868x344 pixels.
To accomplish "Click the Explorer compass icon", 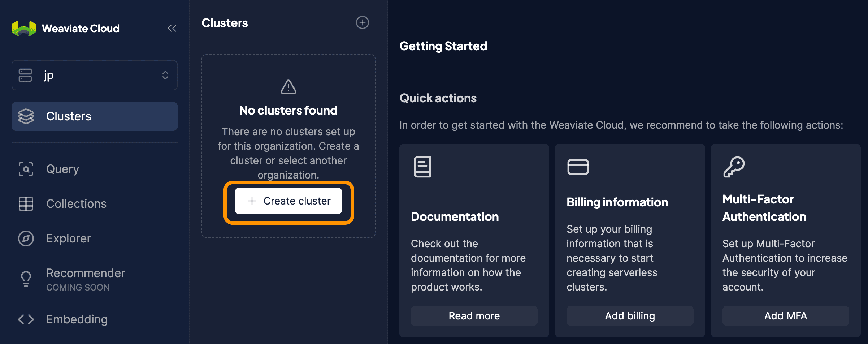I will (x=26, y=238).
